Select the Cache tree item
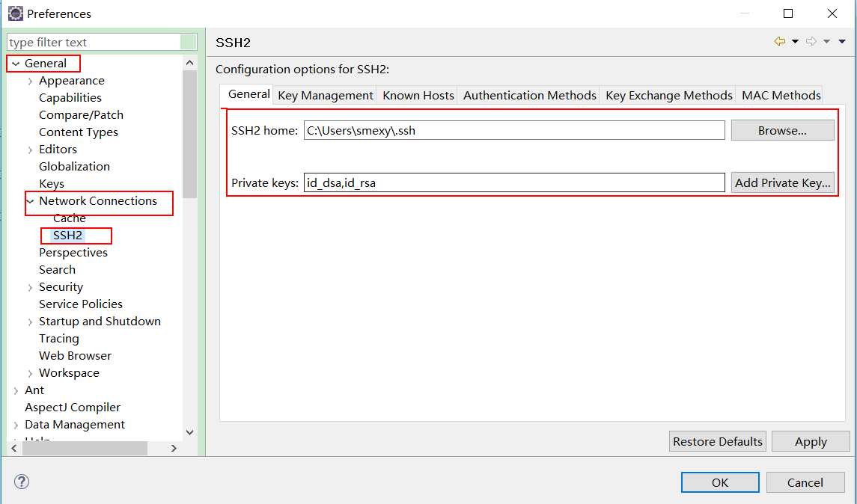 click(x=69, y=218)
